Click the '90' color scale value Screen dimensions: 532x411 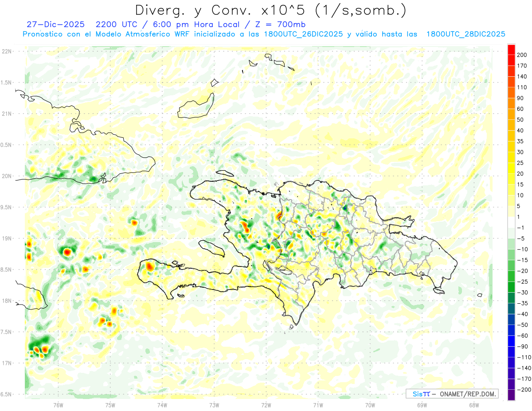click(520, 98)
